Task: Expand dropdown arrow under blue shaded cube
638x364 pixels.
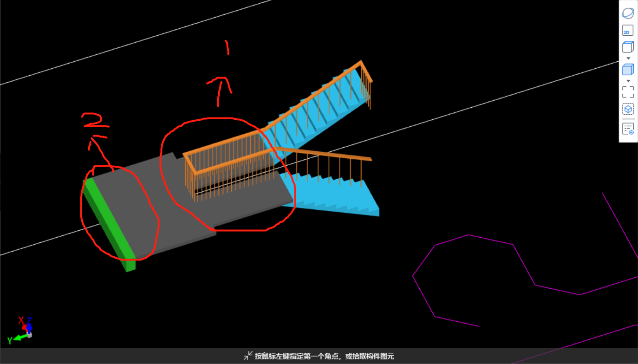Action: tap(628, 81)
